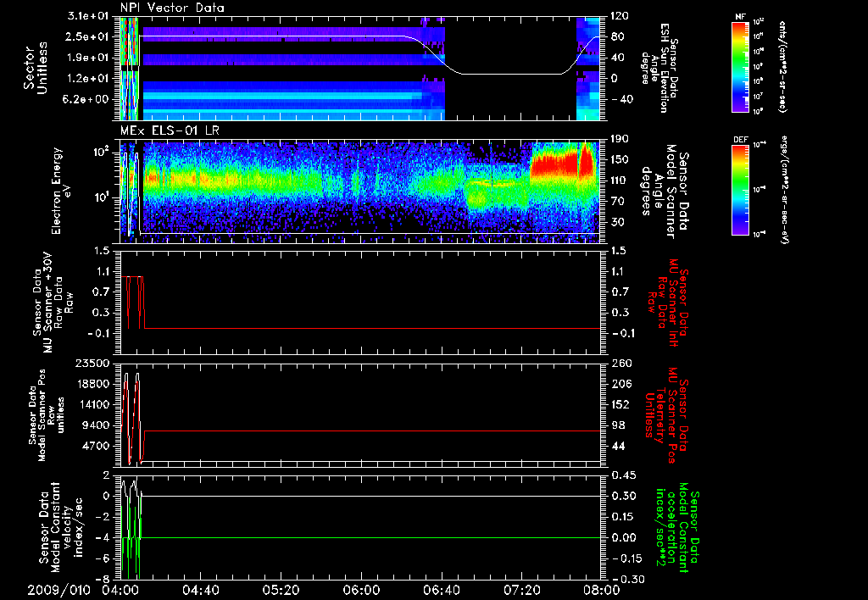Click the '190' scanner angle tick value
The image size is (868, 600).
pyautogui.click(x=620, y=139)
